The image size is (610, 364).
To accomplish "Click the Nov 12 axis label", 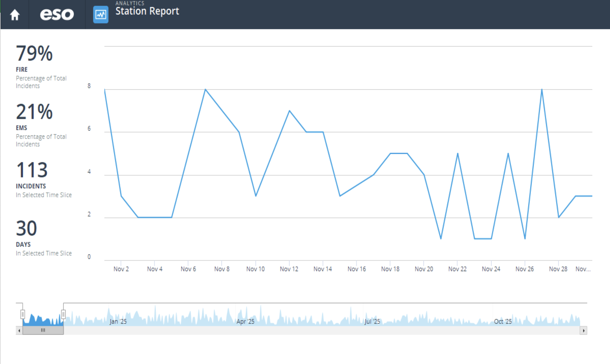I will coord(289,269).
